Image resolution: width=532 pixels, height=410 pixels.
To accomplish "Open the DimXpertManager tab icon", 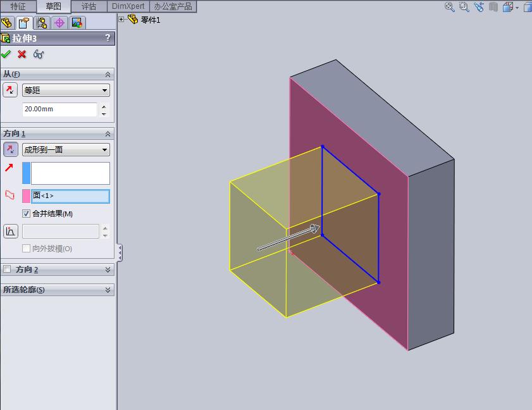I will [x=59, y=23].
